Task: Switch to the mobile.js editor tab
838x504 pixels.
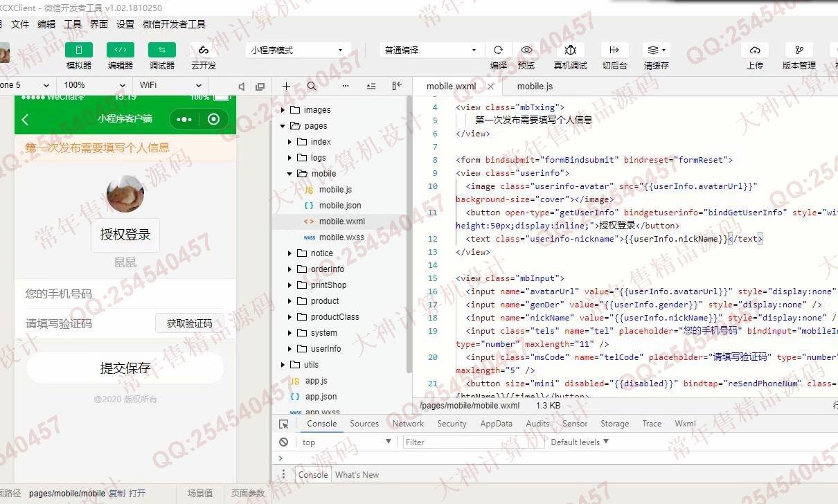Action: coord(535,87)
